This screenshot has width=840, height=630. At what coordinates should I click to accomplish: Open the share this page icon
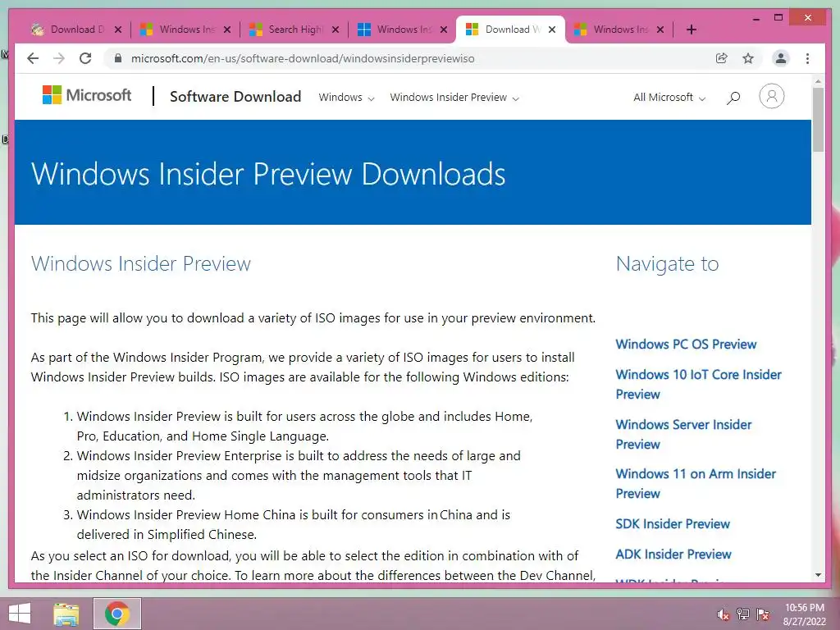tap(722, 58)
